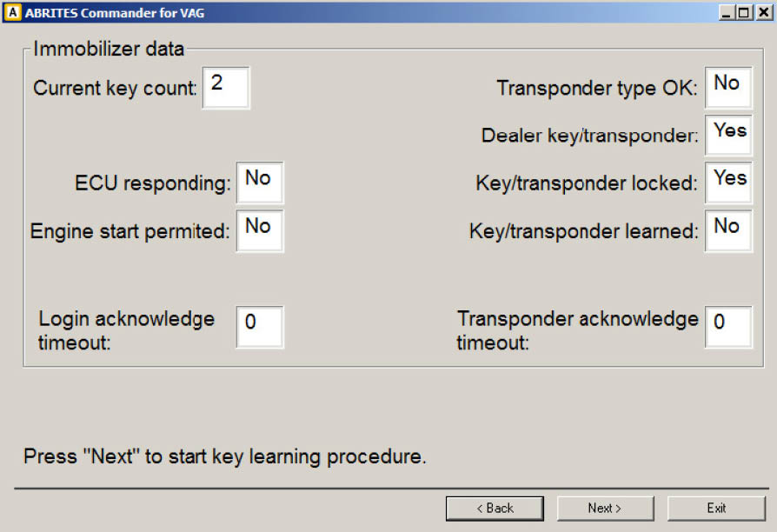Focus the Login acknowledge timeout field
The height and width of the screenshot is (532, 777).
click(x=260, y=327)
